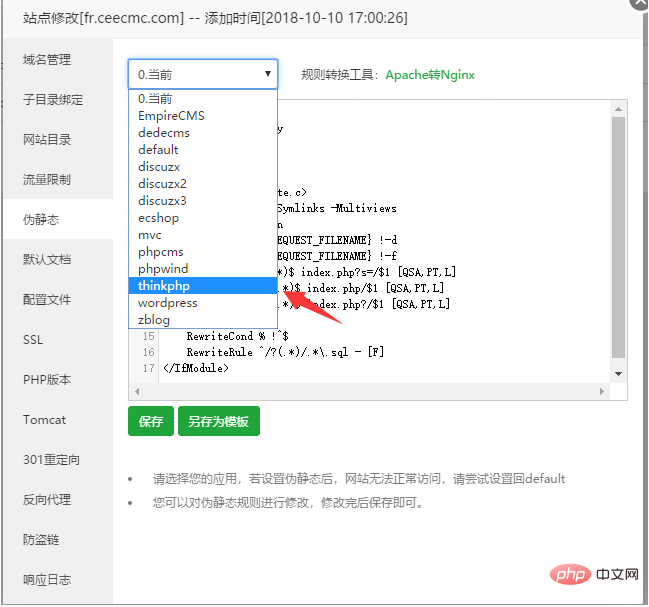The image size is (649, 607).
Task: Click line 15 RewriteCond text
Action: (x=237, y=336)
